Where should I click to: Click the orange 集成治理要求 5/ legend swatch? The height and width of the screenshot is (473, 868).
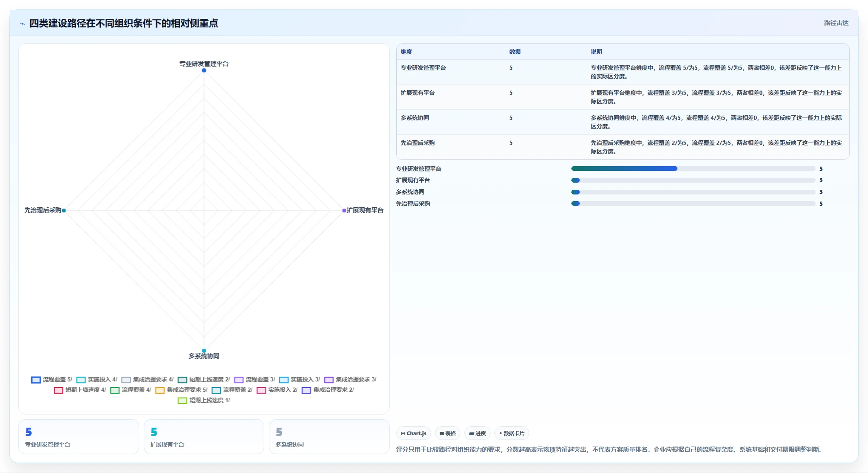click(160, 390)
